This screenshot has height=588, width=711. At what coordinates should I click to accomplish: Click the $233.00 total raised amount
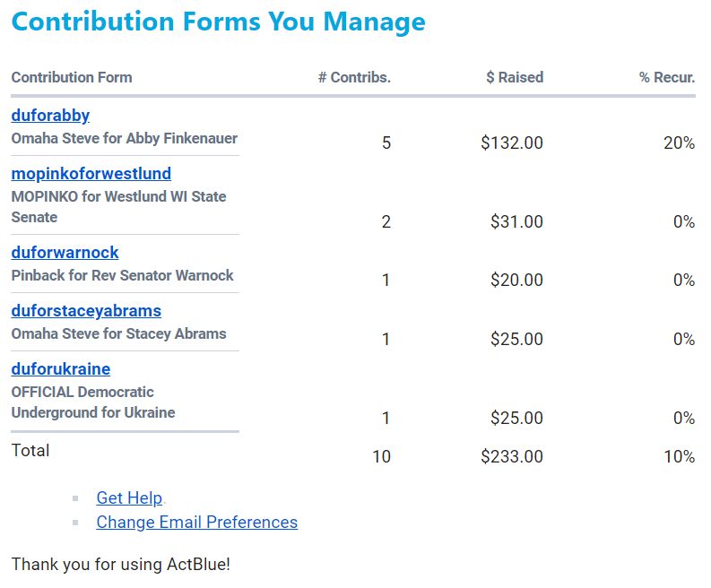coord(512,456)
